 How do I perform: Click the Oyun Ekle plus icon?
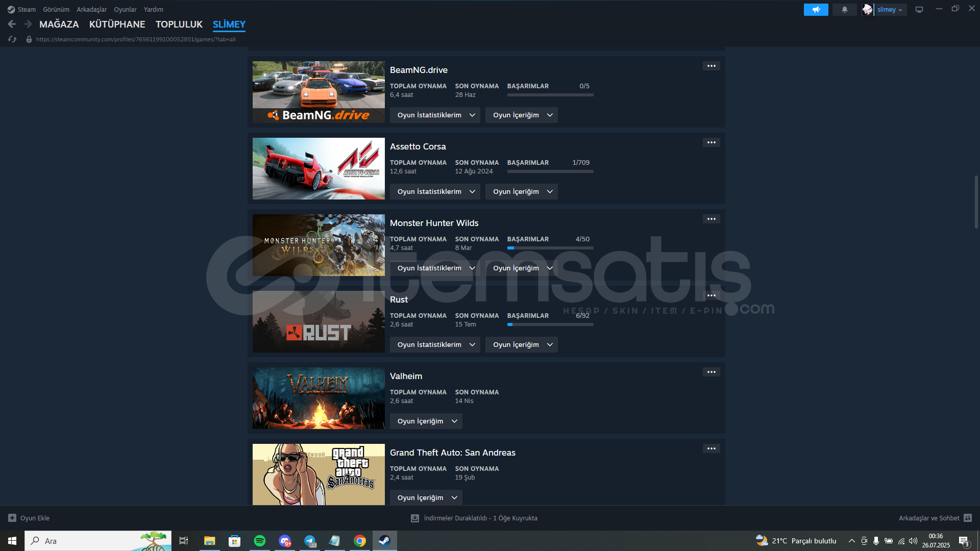point(12,518)
